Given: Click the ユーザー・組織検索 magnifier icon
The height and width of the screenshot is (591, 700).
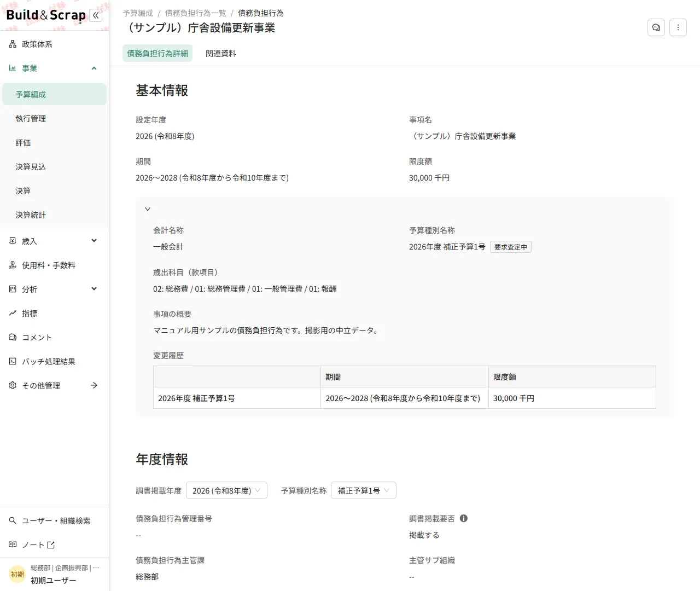Looking at the screenshot, I should coord(13,520).
